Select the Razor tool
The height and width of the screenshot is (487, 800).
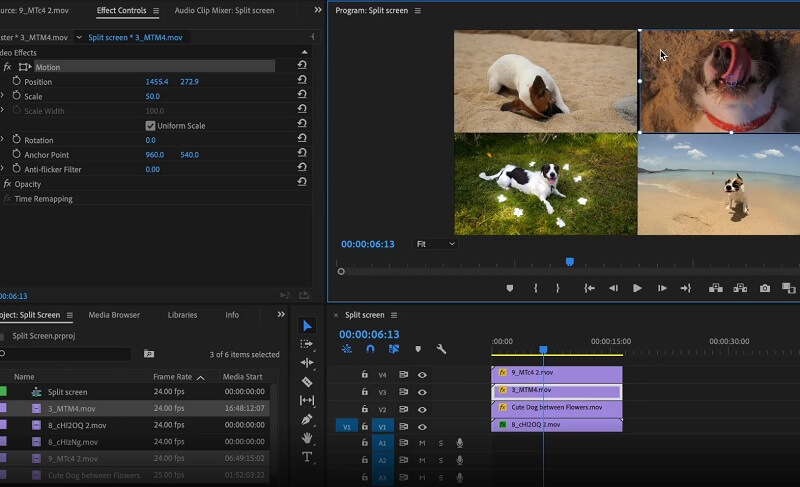coord(307,381)
